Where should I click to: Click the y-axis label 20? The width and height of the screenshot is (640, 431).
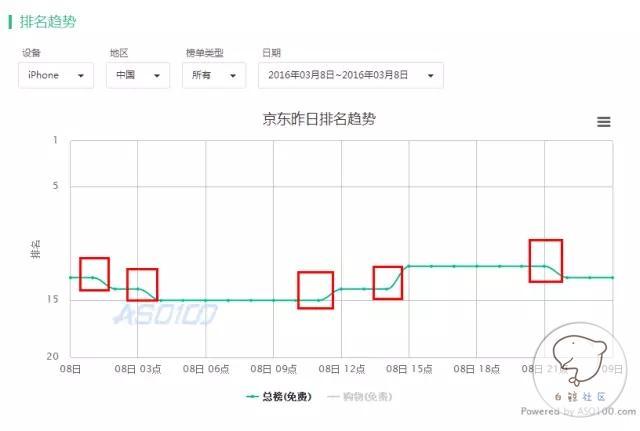[53, 356]
